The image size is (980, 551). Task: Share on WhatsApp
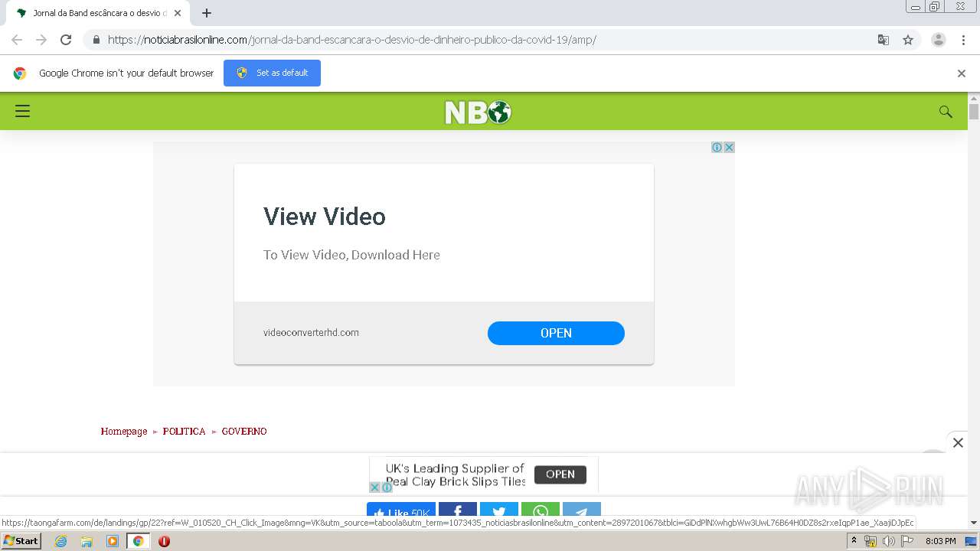541,511
